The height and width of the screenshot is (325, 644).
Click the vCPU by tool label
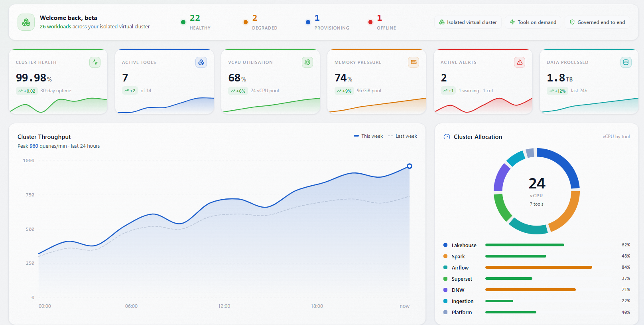tap(616, 137)
